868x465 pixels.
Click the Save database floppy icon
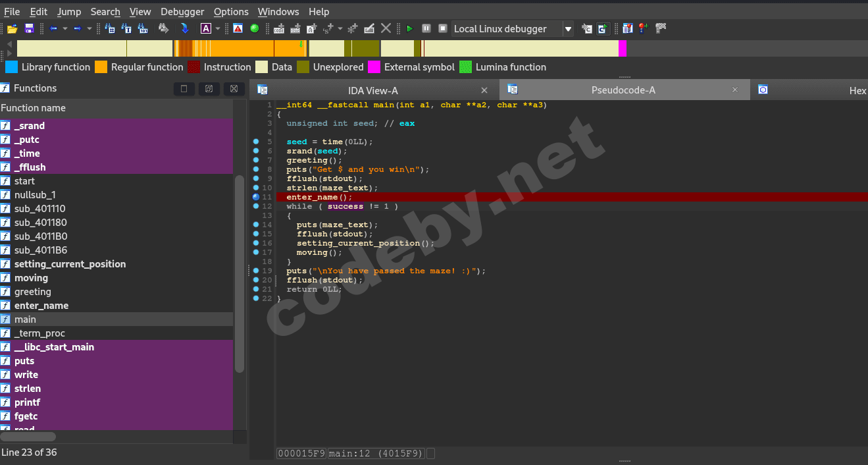click(x=29, y=28)
